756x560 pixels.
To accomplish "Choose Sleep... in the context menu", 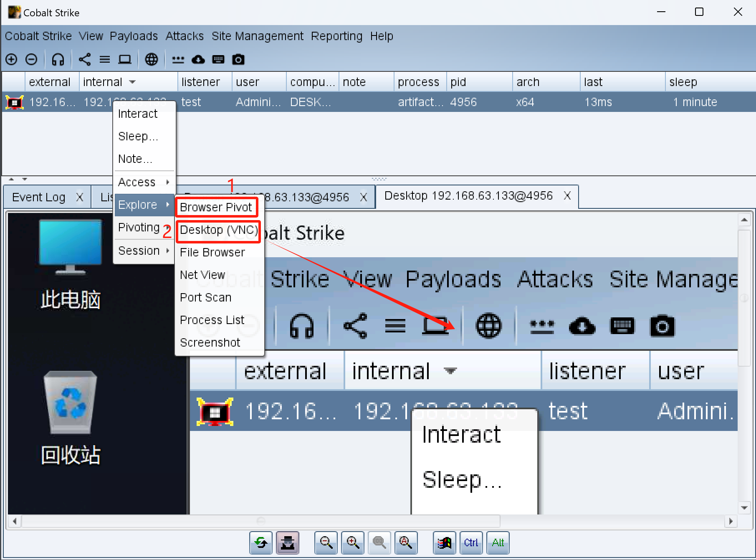I will (144, 136).
